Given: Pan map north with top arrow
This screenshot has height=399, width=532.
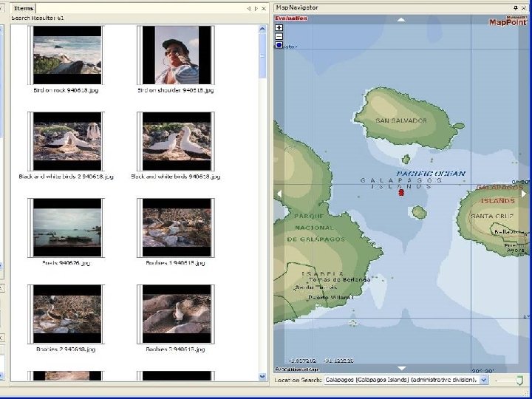Looking at the screenshot, I should (401, 20).
